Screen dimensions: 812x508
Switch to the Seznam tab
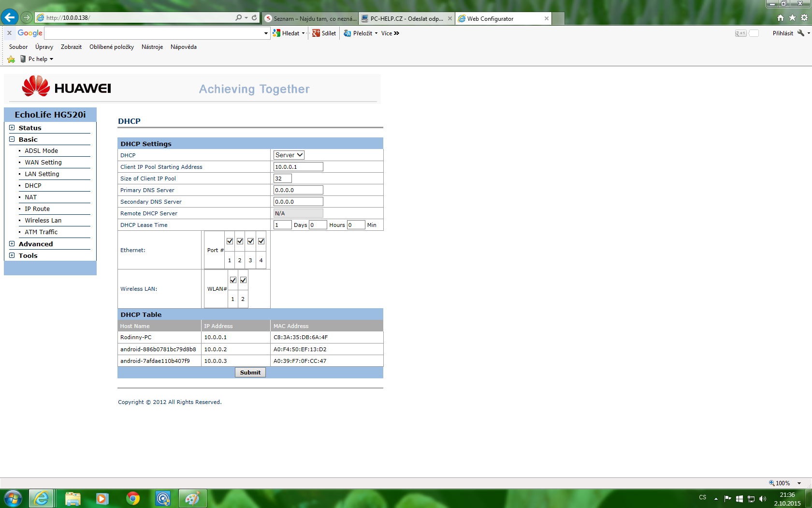311,18
